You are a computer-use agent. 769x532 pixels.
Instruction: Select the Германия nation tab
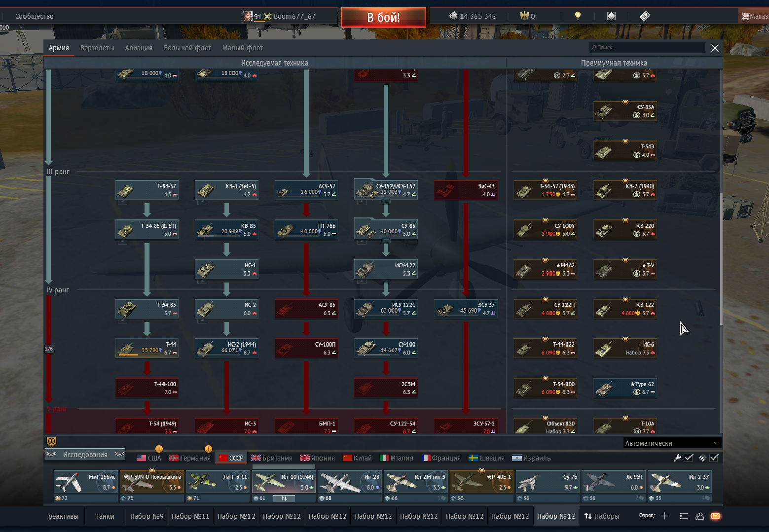point(190,458)
